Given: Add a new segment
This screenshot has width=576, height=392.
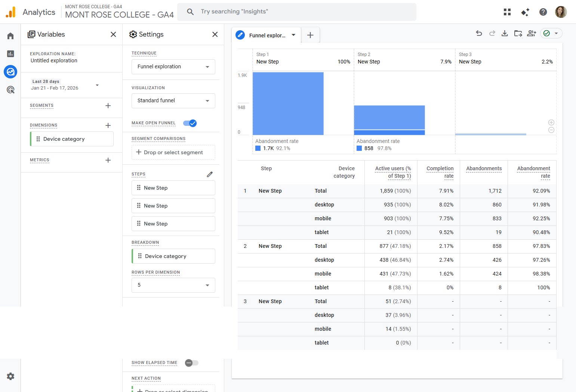Looking at the screenshot, I should [108, 106].
